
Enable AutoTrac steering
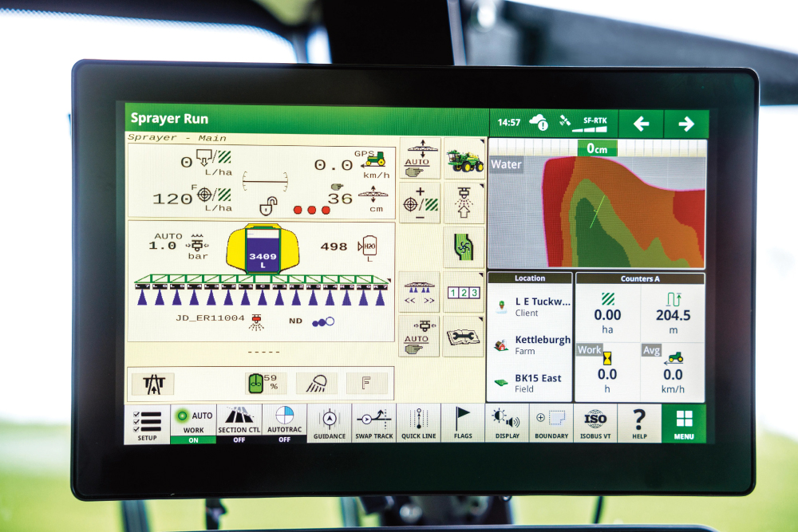[284, 423]
